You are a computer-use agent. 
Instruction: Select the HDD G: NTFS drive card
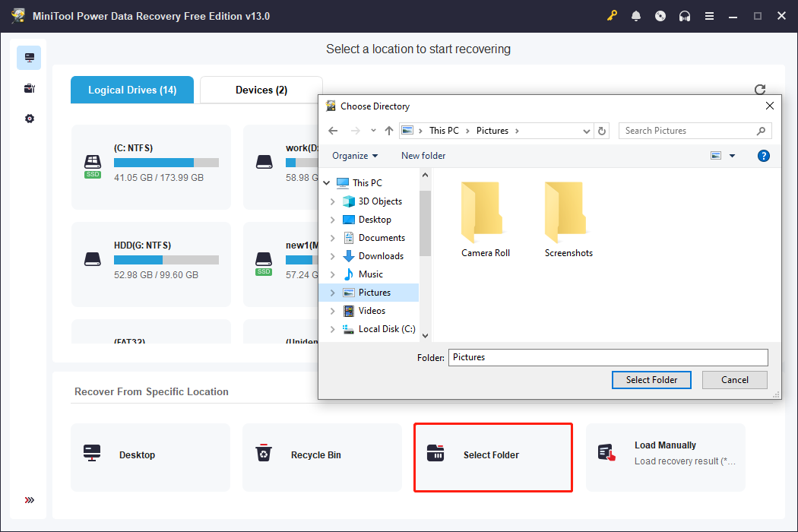[151, 264]
